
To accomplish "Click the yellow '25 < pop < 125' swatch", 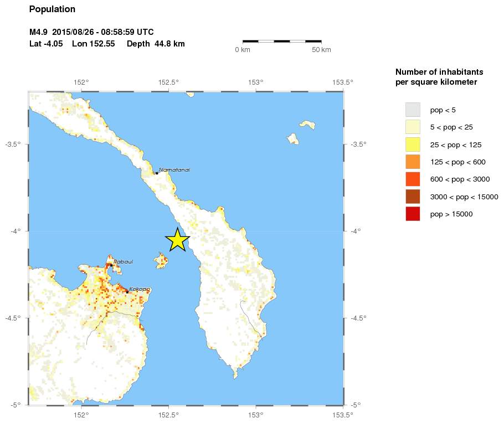I will (413, 145).
